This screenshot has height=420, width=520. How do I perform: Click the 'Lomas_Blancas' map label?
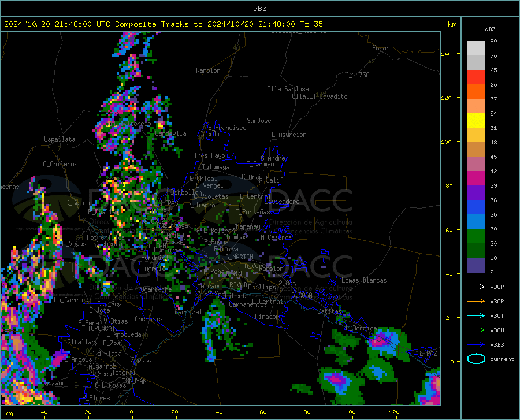(x=364, y=280)
